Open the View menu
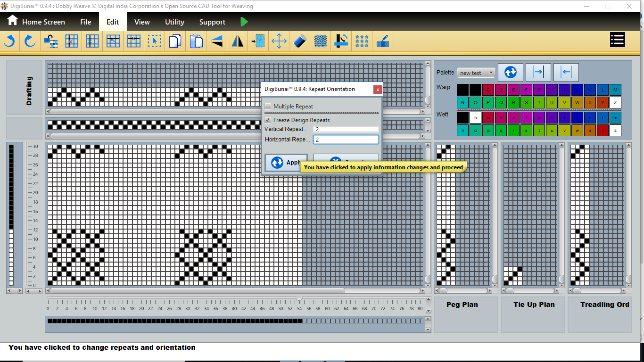The height and width of the screenshot is (362, 644). point(142,22)
